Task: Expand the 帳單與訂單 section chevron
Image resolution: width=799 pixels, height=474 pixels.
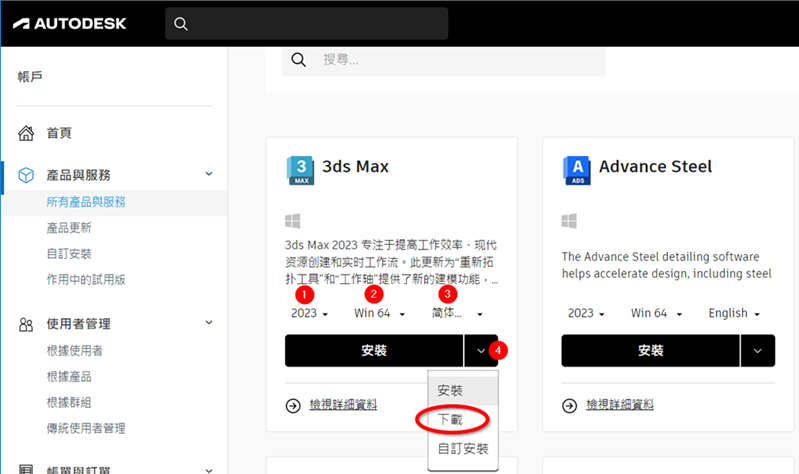Action: (209, 470)
